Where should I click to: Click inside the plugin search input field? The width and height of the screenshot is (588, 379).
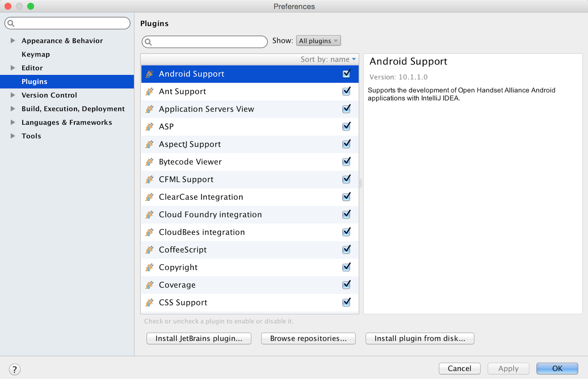[x=206, y=41]
